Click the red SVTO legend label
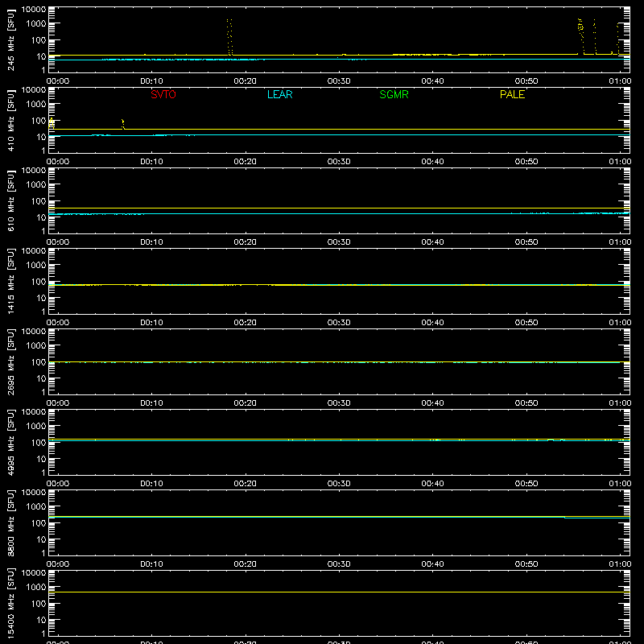 163,94
